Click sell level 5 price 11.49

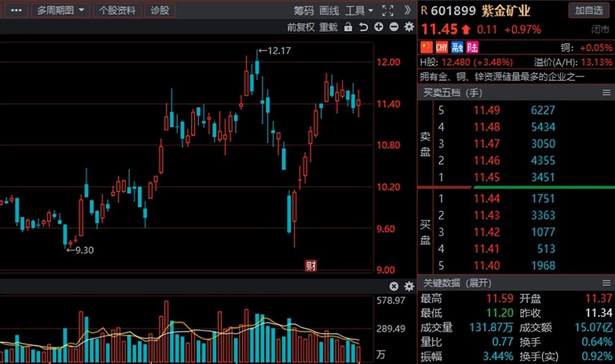click(x=487, y=110)
